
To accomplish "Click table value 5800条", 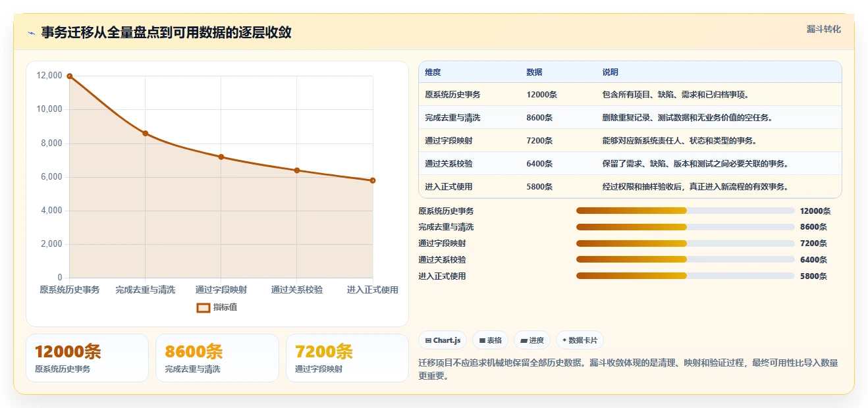I will click(x=539, y=187).
